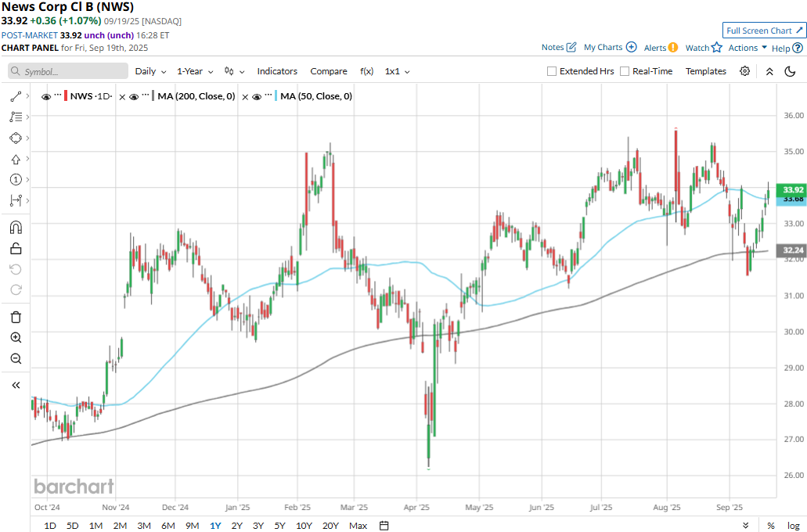Check the Real-Time checkbox
The width and height of the screenshot is (807, 532).
[625, 71]
